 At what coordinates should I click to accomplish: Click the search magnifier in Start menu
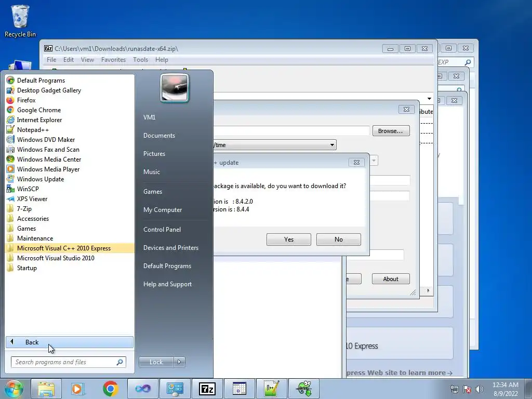point(120,362)
